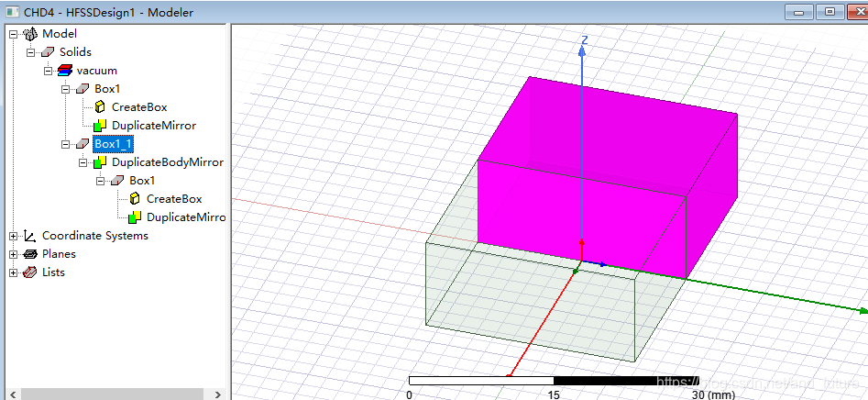Image resolution: width=868 pixels, height=400 pixels.
Task: Click the solid icon beside Box1 under vacuum
Action: [x=83, y=89]
